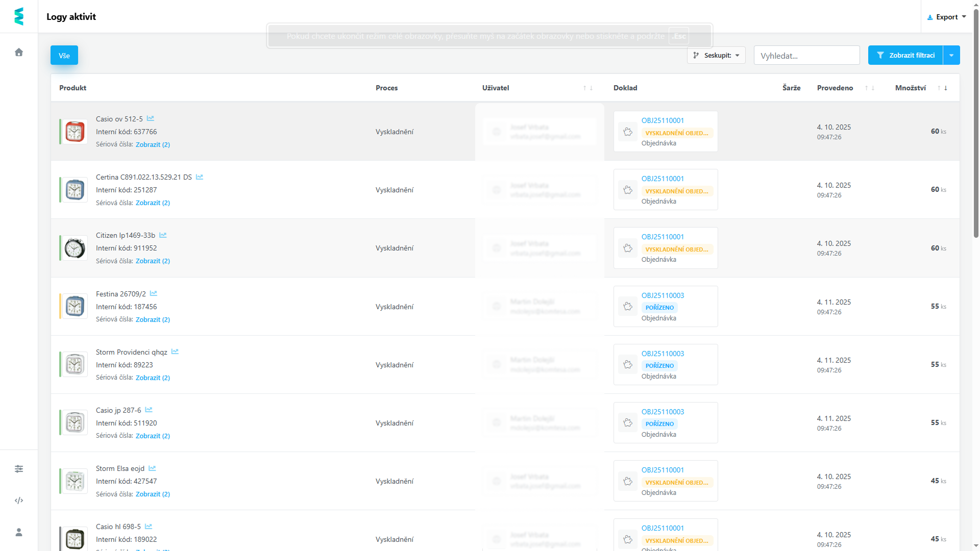Click the document icon in Citizen row's OBJ25110001 card
The image size is (980, 551).
[x=628, y=248]
